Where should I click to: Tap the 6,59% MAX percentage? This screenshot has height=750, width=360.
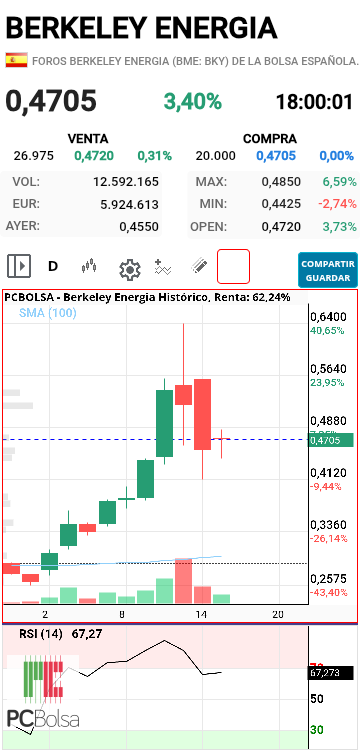[x=339, y=182]
